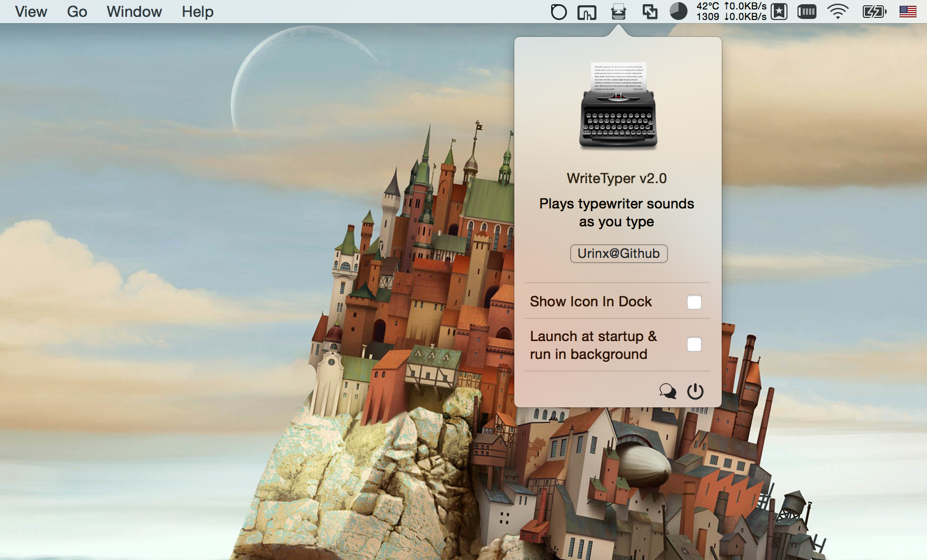The height and width of the screenshot is (560, 927).
Task: Click the temperature and network speed readout
Action: (x=731, y=12)
